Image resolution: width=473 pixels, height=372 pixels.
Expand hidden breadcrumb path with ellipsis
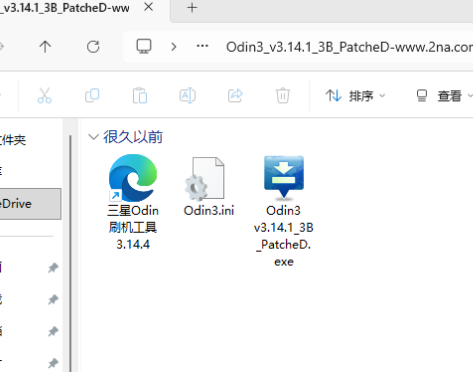[x=202, y=46]
